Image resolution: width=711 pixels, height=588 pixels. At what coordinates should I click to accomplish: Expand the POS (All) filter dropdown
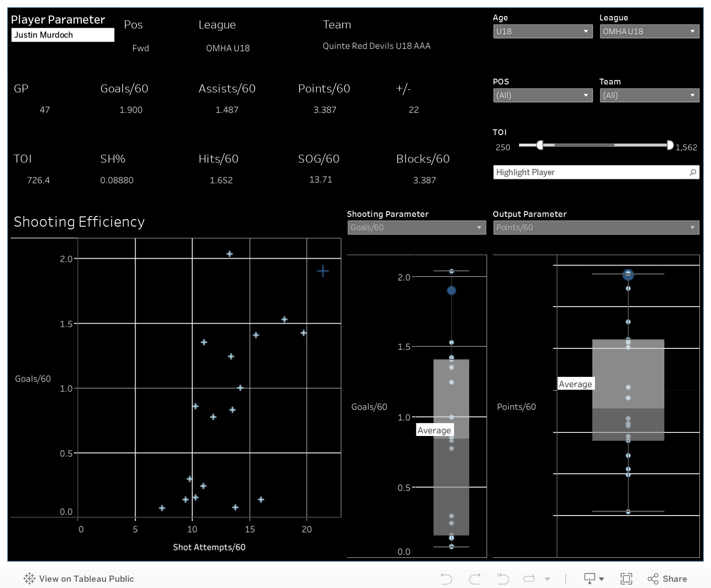pos(543,95)
